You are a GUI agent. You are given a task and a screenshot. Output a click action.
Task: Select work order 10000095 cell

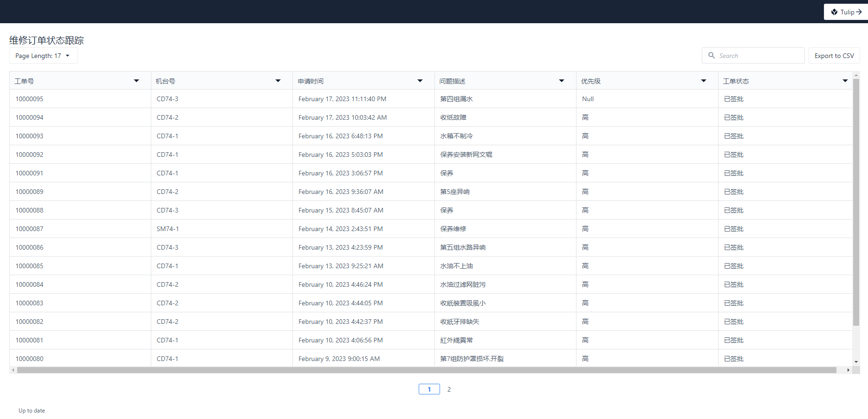point(80,99)
